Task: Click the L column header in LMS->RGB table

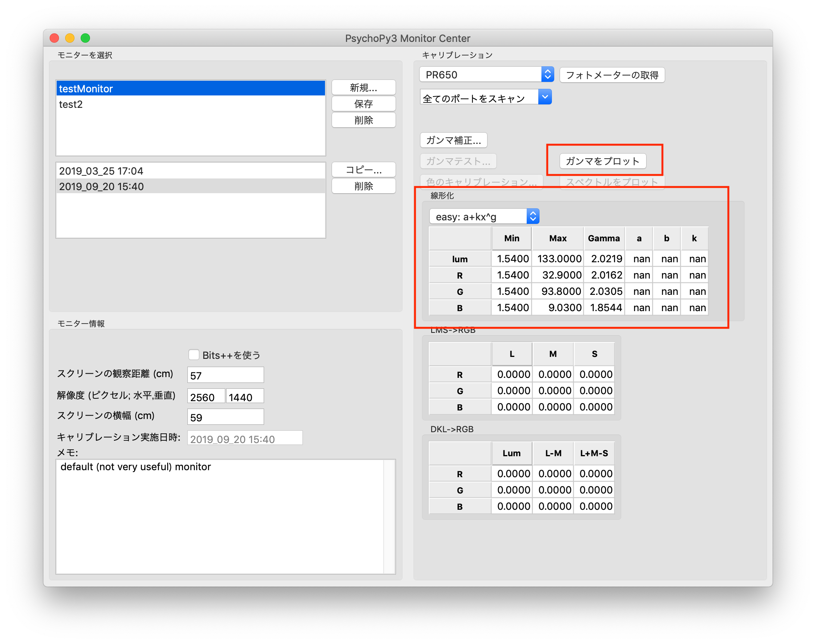Action: pyautogui.click(x=512, y=354)
